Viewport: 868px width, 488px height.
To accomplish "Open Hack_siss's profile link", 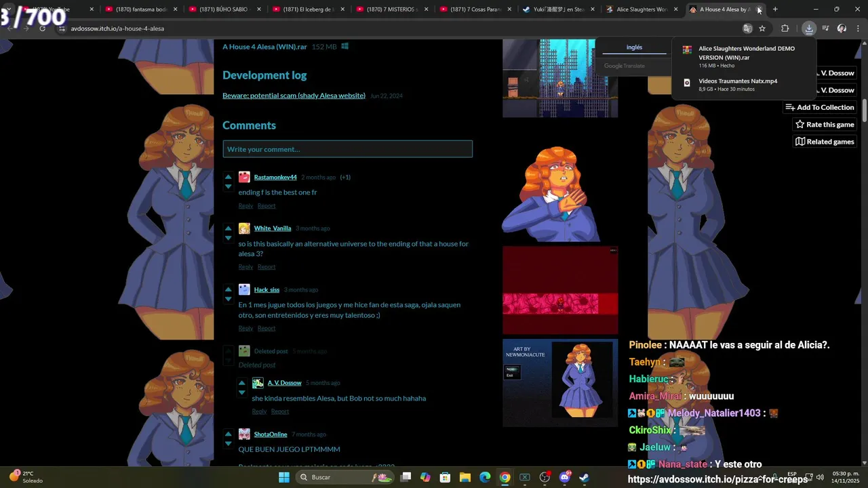I will point(267,290).
